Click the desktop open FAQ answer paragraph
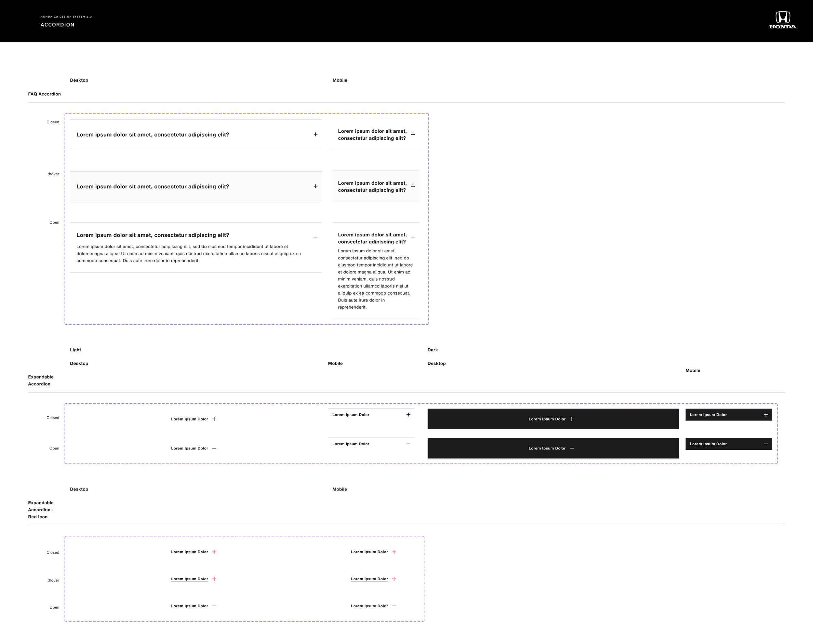 click(x=189, y=254)
